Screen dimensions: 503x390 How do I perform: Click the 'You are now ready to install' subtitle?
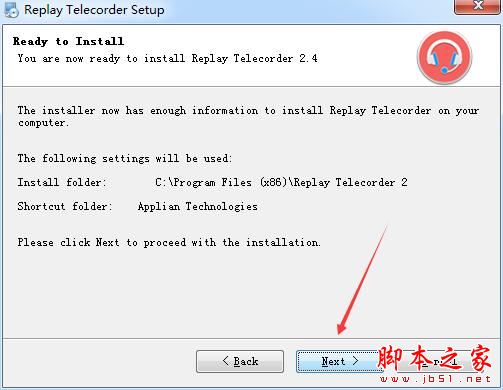click(x=167, y=59)
